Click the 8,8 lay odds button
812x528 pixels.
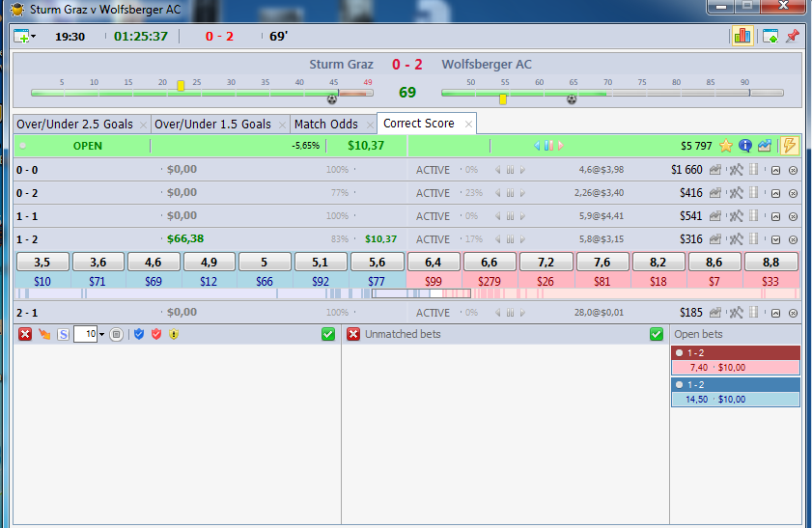pyautogui.click(x=771, y=262)
